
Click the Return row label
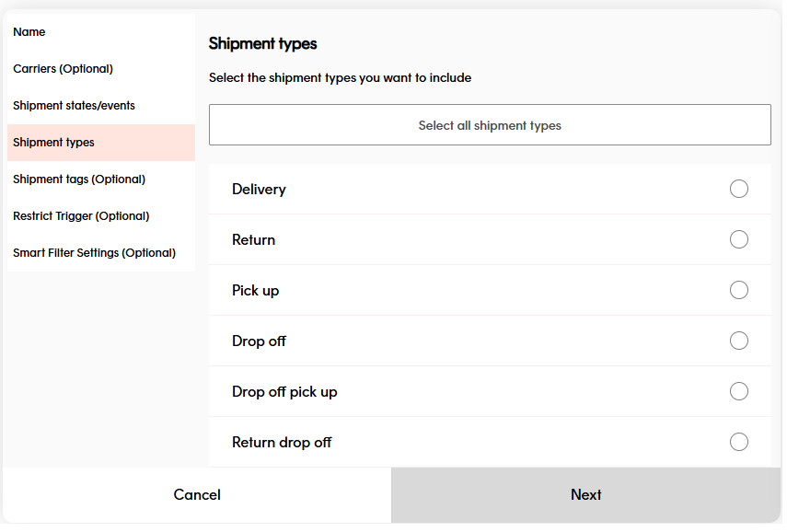point(253,239)
